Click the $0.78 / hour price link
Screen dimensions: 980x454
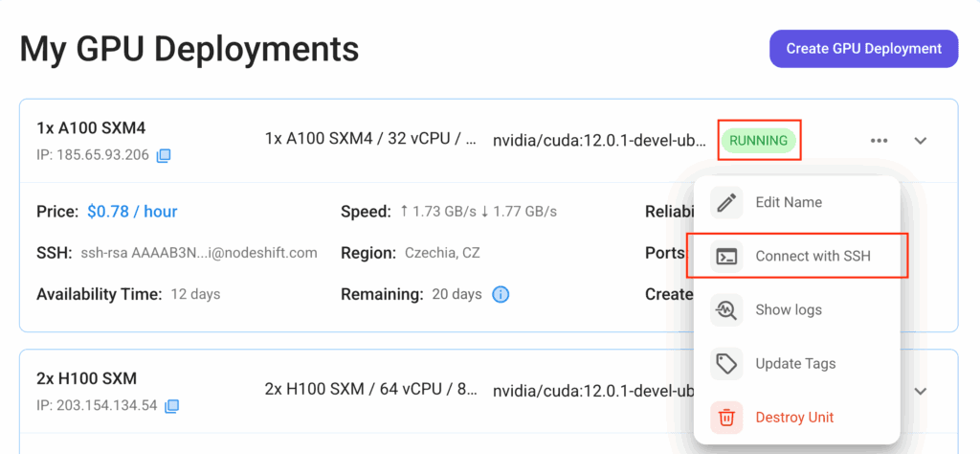coord(132,211)
